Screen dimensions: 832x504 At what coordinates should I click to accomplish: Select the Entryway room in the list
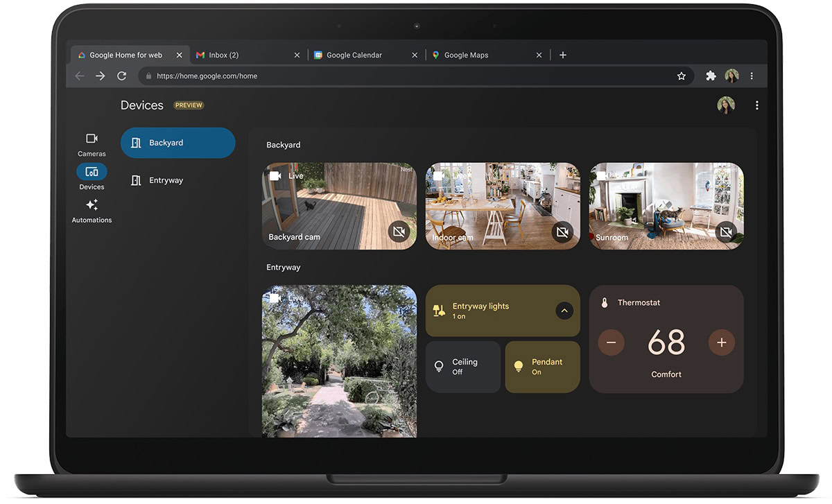tap(166, 180)
